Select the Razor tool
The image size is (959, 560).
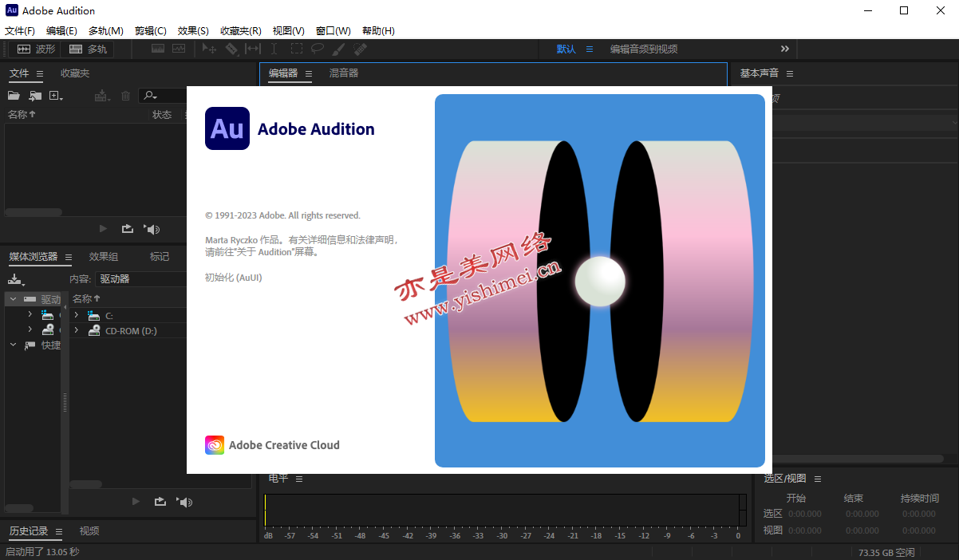(x=231, y=49)
